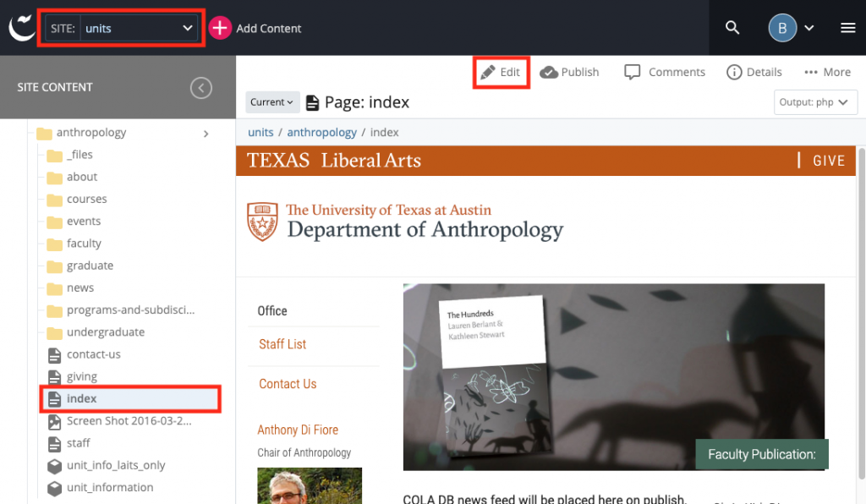Image resolution: width=866 pixels, height=504 pixels.
Task: Expand the anthropology folder arrow
Action: [x=206, y=134]
